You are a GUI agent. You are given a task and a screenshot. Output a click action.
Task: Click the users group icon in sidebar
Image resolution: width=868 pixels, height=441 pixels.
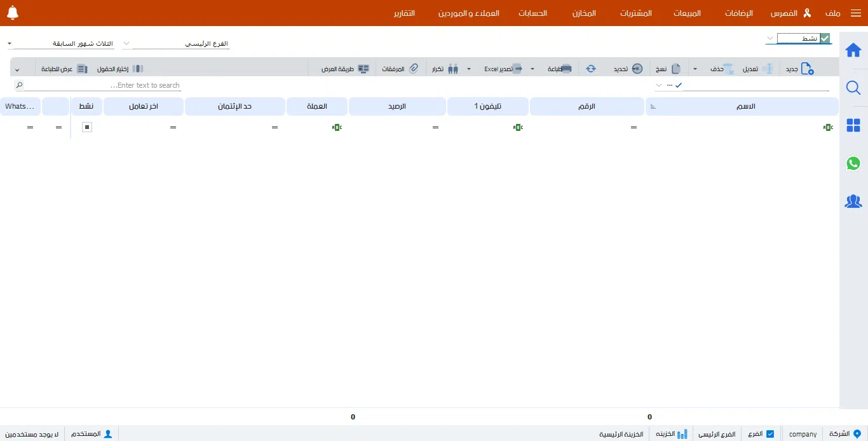853,201
